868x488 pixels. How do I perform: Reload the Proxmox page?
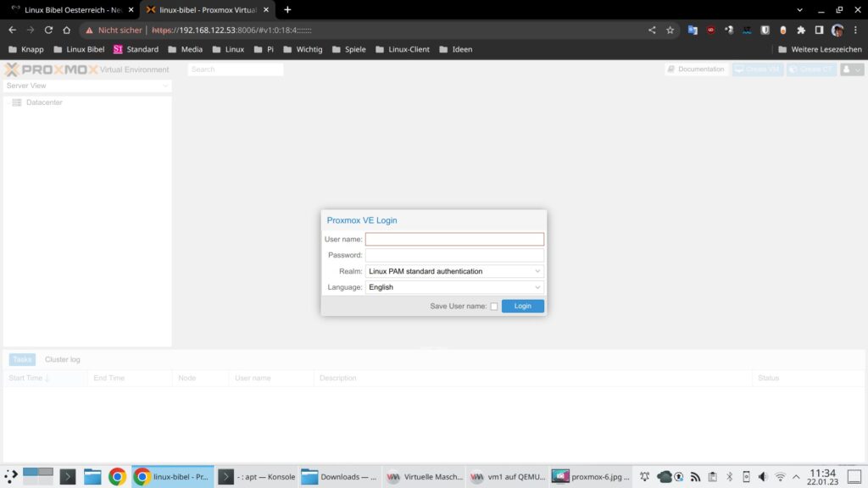[x=48, y=30]
